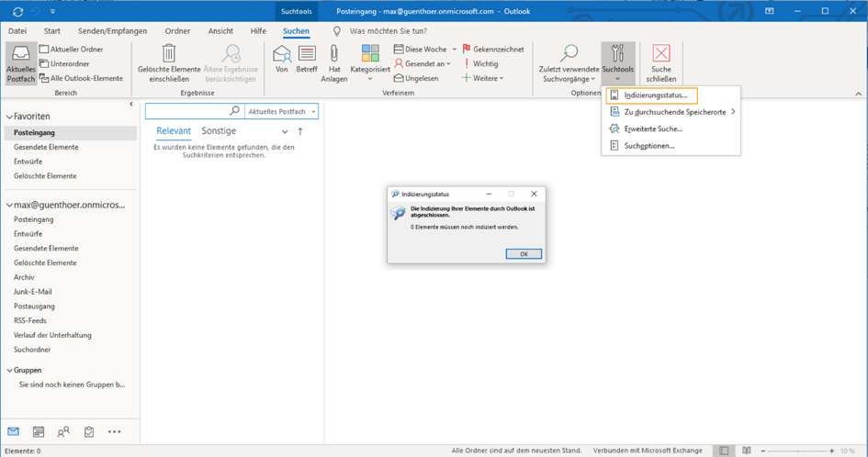
Task: Select Suchoptionen menu entry
Action: point(671,146)
